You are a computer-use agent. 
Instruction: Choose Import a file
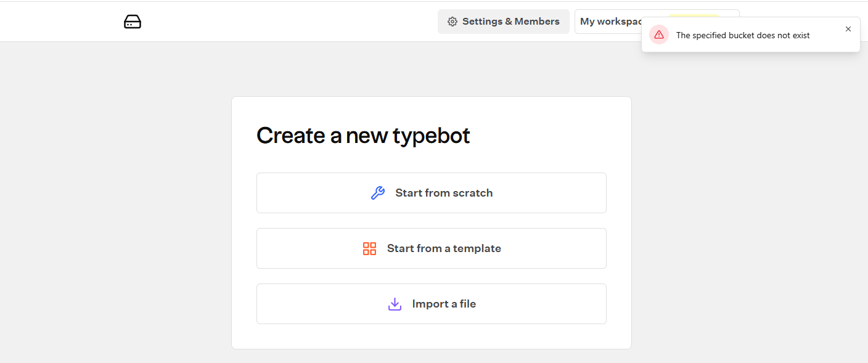coord(432,304)
